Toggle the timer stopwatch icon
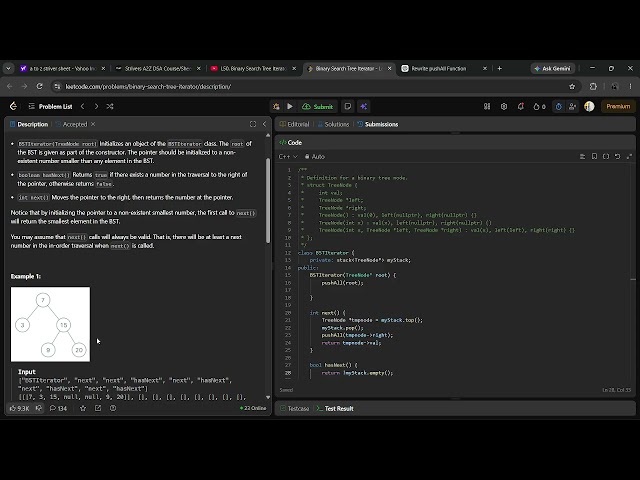This screenshot has height=480, width=640. tap(559, 107)
